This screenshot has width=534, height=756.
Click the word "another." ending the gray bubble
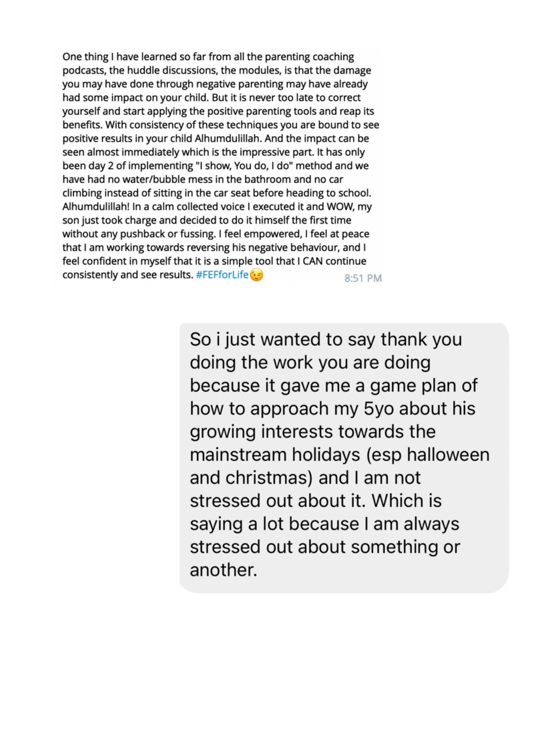tap(224, 570)
